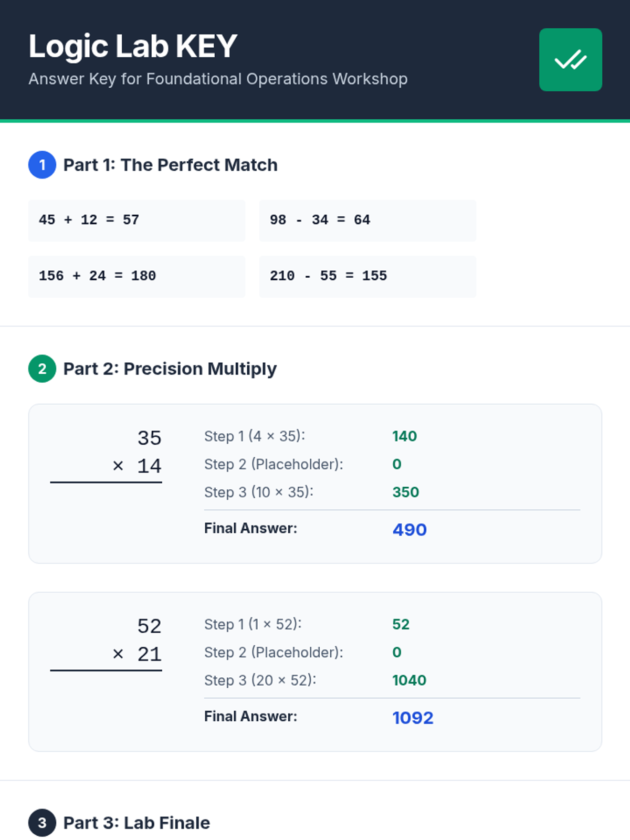Viewport: 630px width, 840px height.
Task: Click the Step 1 result 140
Action: (404, 436)
